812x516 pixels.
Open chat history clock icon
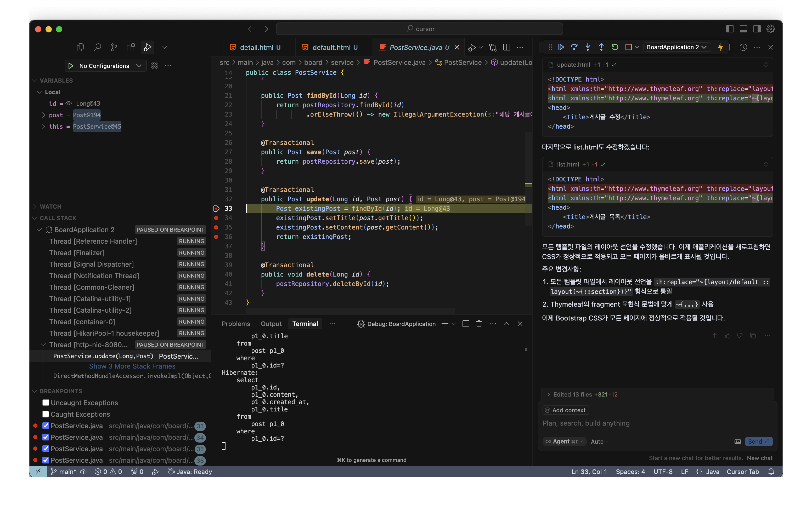(743, 47)
